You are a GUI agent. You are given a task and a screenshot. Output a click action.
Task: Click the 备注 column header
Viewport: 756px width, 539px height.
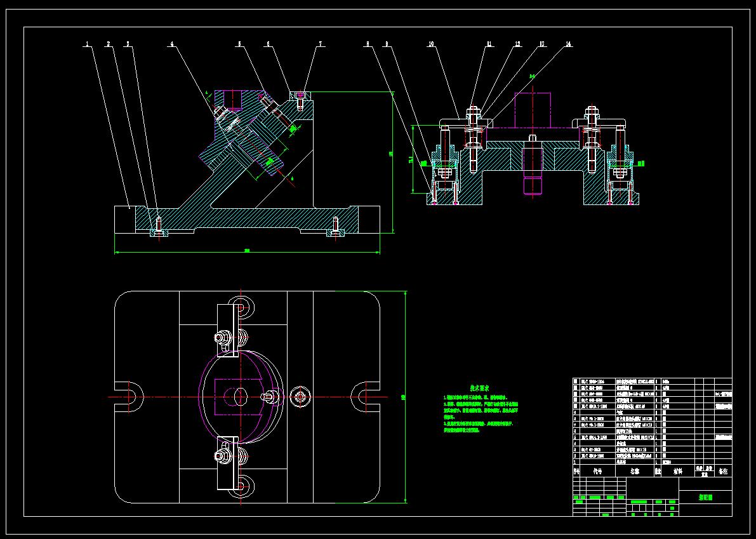point(723,471)
